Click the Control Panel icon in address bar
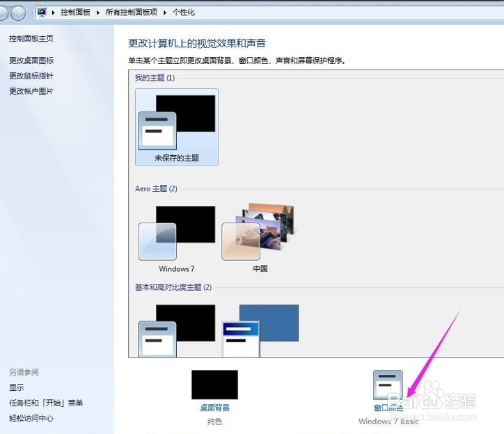This screenshot has width=504, height=434. pyautogui.click(x=42, y=13)
